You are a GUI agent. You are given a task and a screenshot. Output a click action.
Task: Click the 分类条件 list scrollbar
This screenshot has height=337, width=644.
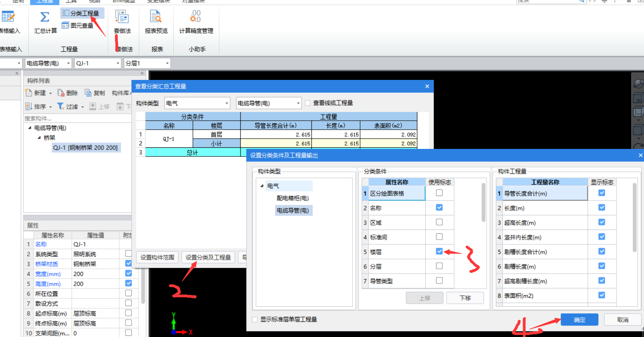click(x=484, y=202)
